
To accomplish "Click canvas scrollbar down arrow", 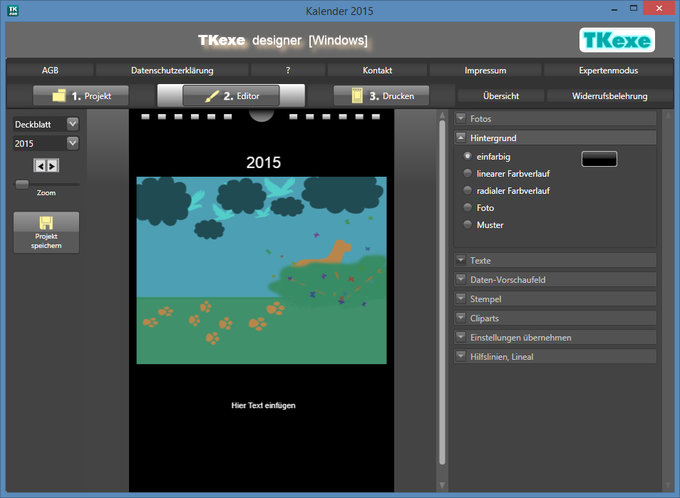I will (x=442, y=485).
